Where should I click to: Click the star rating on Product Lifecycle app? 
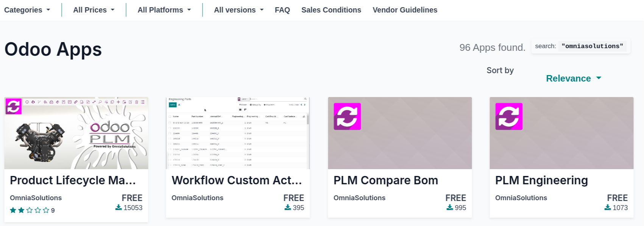tap(30, 210)
